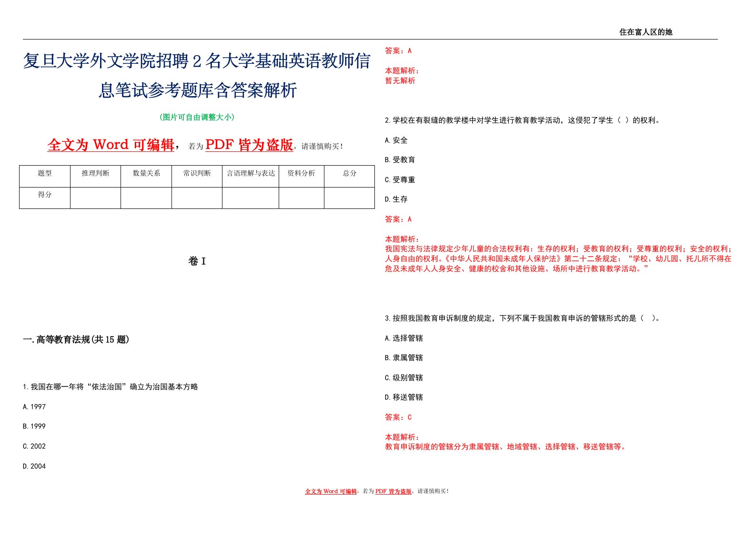Click the '暂无解析' text

[x=400, y=81]
